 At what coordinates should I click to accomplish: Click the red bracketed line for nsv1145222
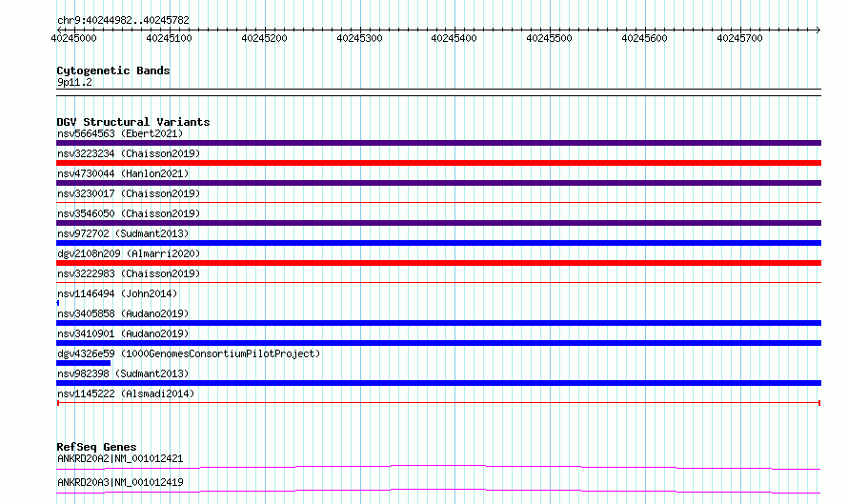click(x=438, y=403)
